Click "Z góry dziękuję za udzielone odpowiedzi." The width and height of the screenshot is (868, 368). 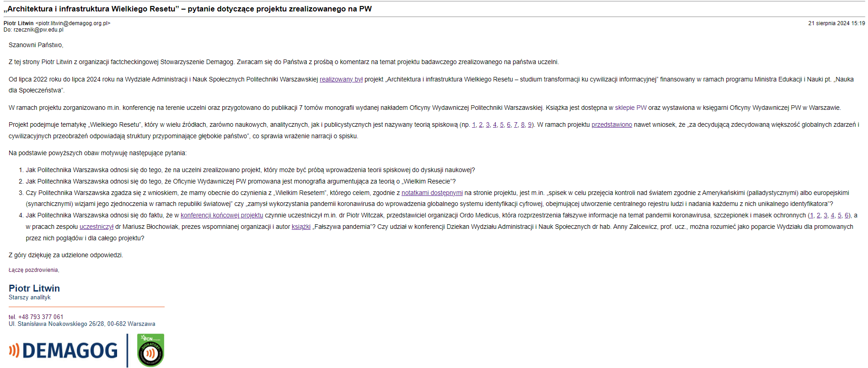pos(66,255)
